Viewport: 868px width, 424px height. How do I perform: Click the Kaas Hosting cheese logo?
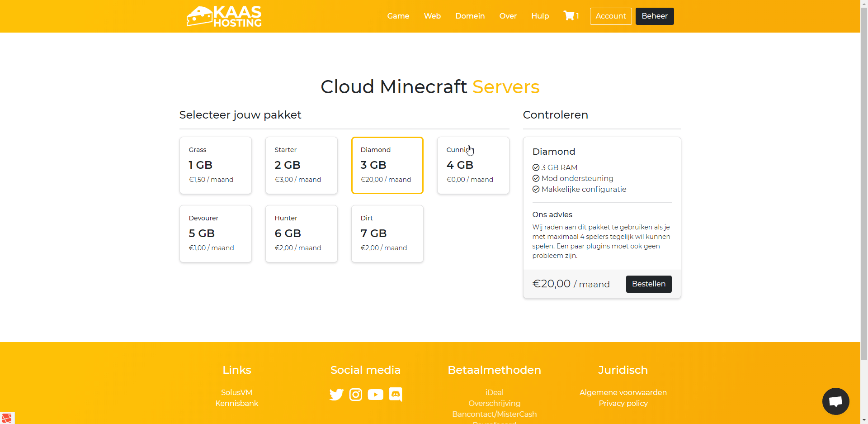coord(224,16)
